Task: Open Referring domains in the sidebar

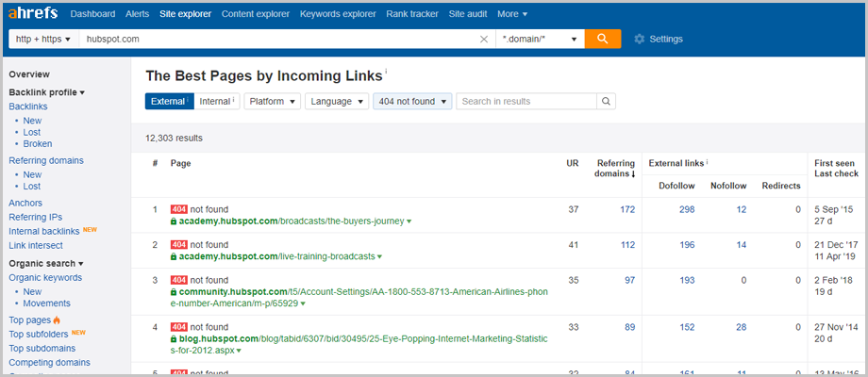Action: [x=46, y=160]
